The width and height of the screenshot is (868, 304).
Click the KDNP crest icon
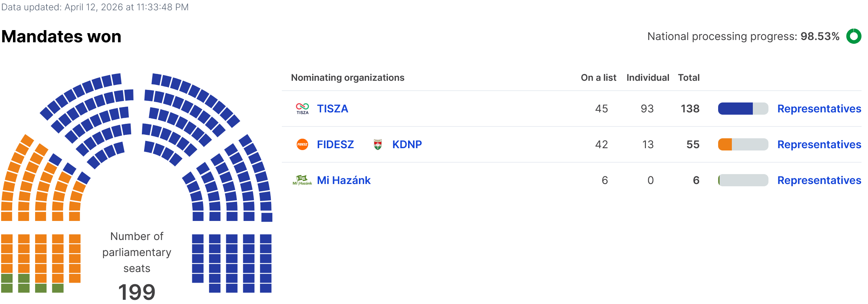(378, 144)
